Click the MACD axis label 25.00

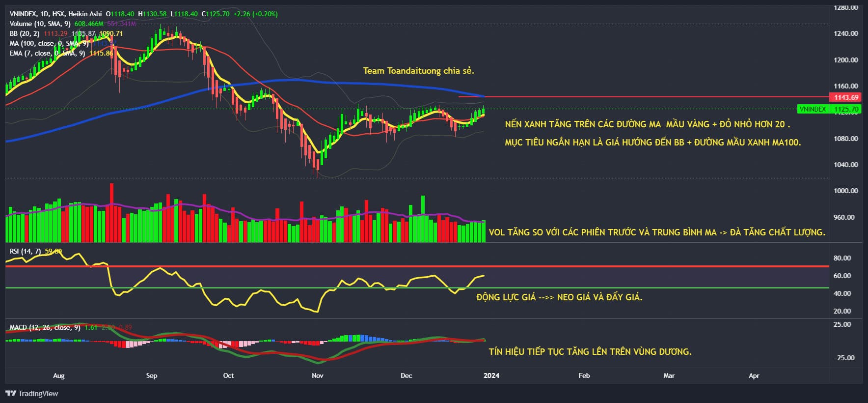coord(842,324)
